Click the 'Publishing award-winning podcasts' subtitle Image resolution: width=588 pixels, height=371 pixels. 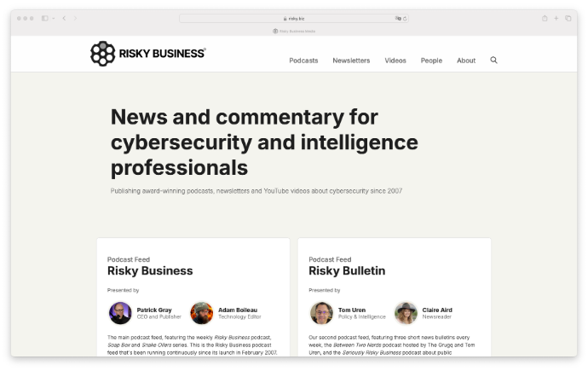pyautogui.click(x=257, y=191)
